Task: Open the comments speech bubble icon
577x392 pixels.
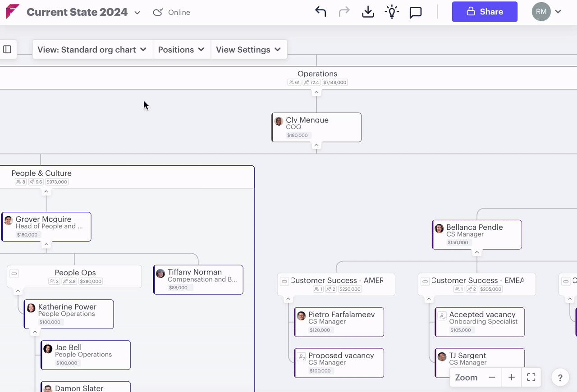Action: (x=415, y=12)
